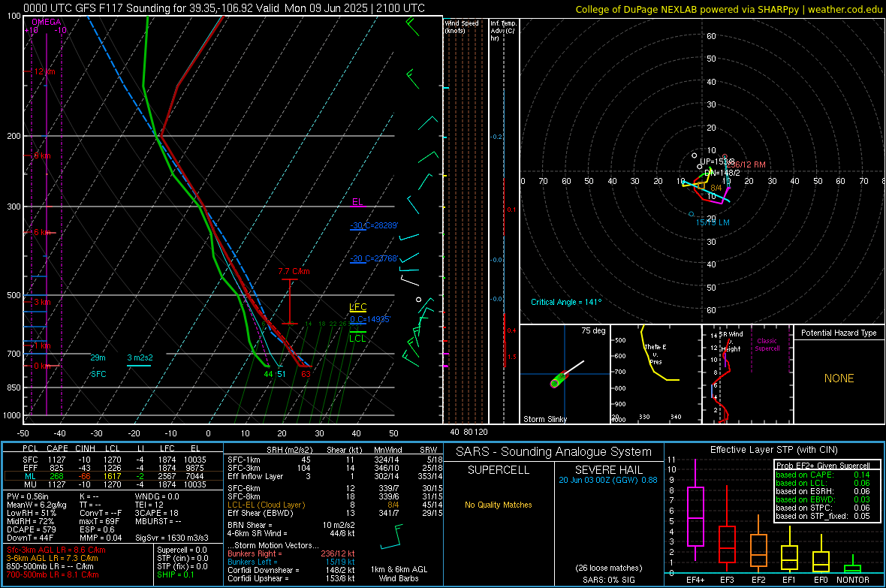Click the Storm Slinky label
Viewport: 886px width, 588px height.
[x=545, y=419]
